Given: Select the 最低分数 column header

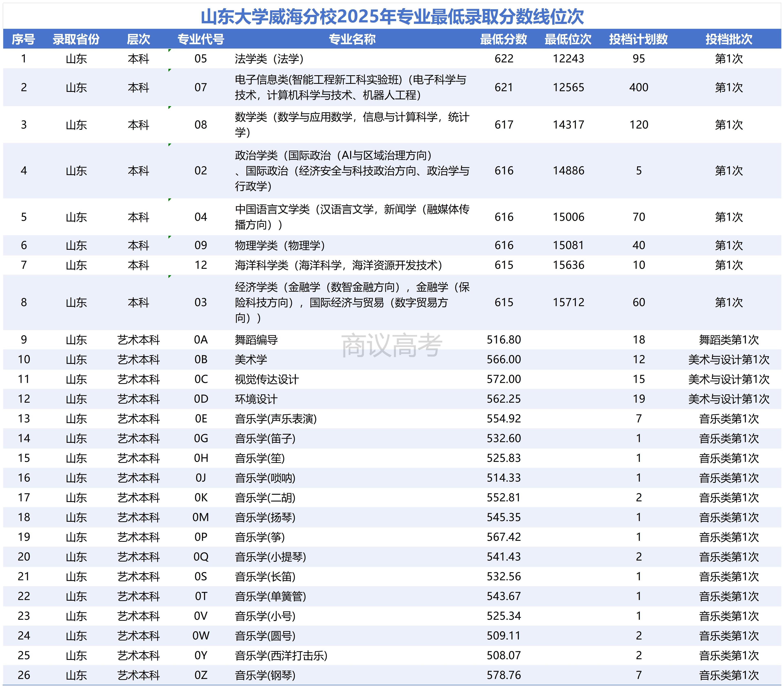Looking at the screenshot, I should 504,39.
